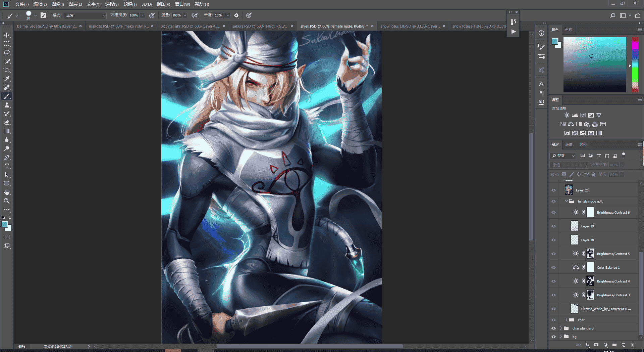Image resolution: width=644 pixels, height=352 pixels.
Task: Click the Layer 20 thumbnail
Action: [x=569, y=190]
